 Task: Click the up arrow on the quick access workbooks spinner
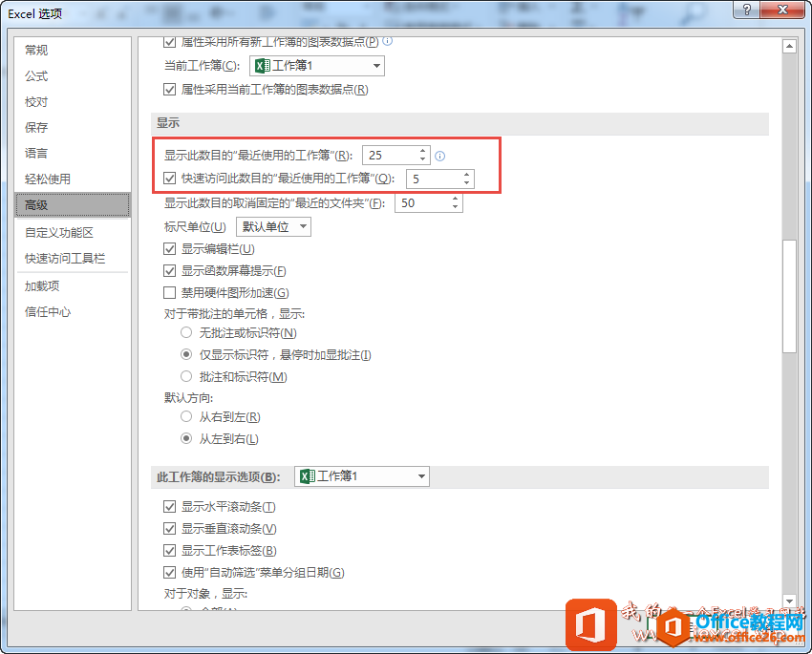[x=465, y=174]
